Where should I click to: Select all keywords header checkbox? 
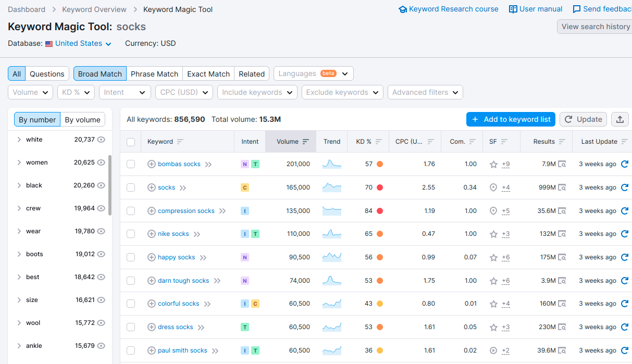tap(131, 142)
